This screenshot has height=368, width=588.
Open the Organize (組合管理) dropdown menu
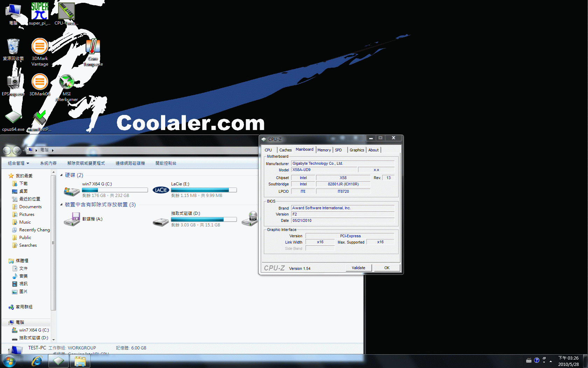click(x=19, y=163)
